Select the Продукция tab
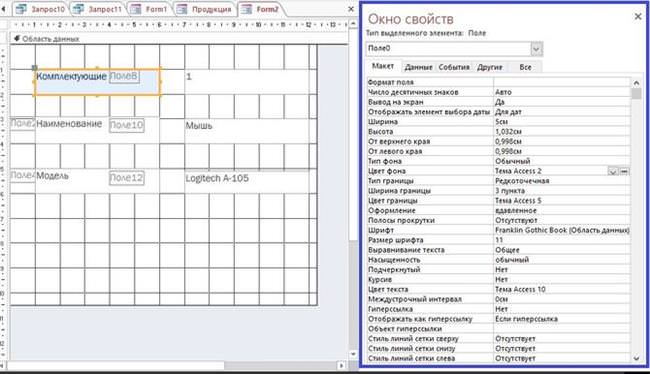 tap(205, 9)
